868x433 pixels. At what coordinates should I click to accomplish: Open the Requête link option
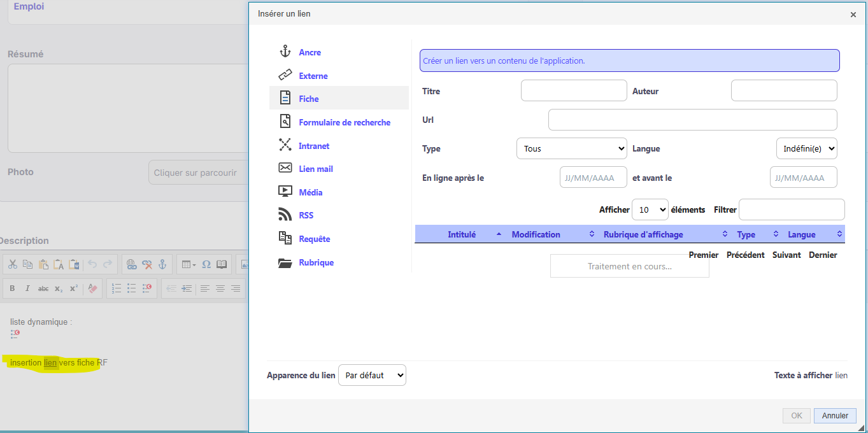click(x=314, y=239)
